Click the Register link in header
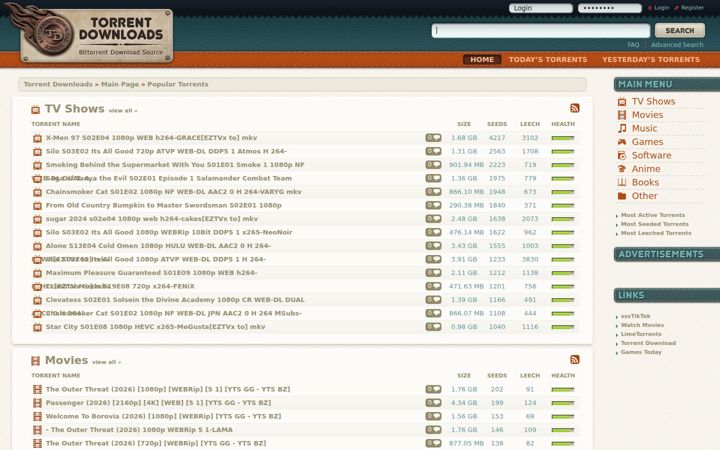 tap(692, 8)
